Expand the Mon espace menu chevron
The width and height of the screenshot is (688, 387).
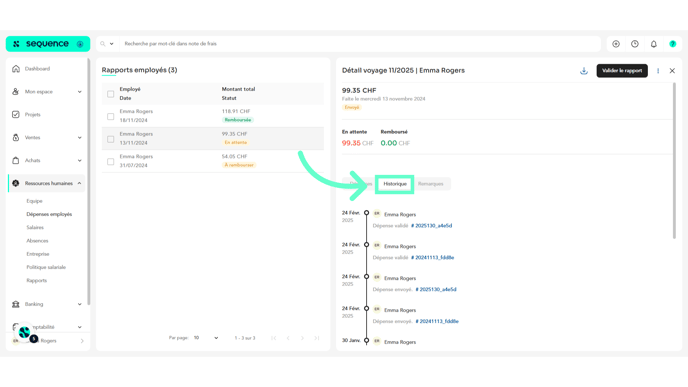point(79,92)
